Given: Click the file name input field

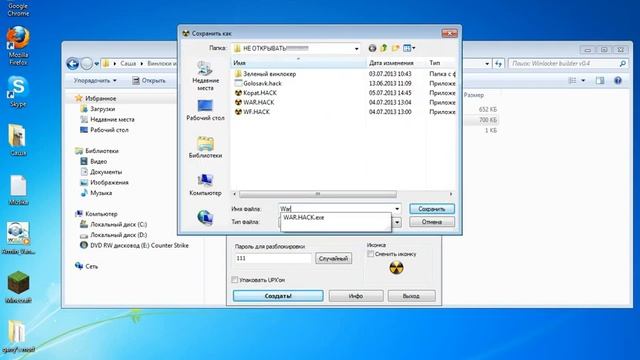Looking at the screenshot, I should [x=336, y=209].
